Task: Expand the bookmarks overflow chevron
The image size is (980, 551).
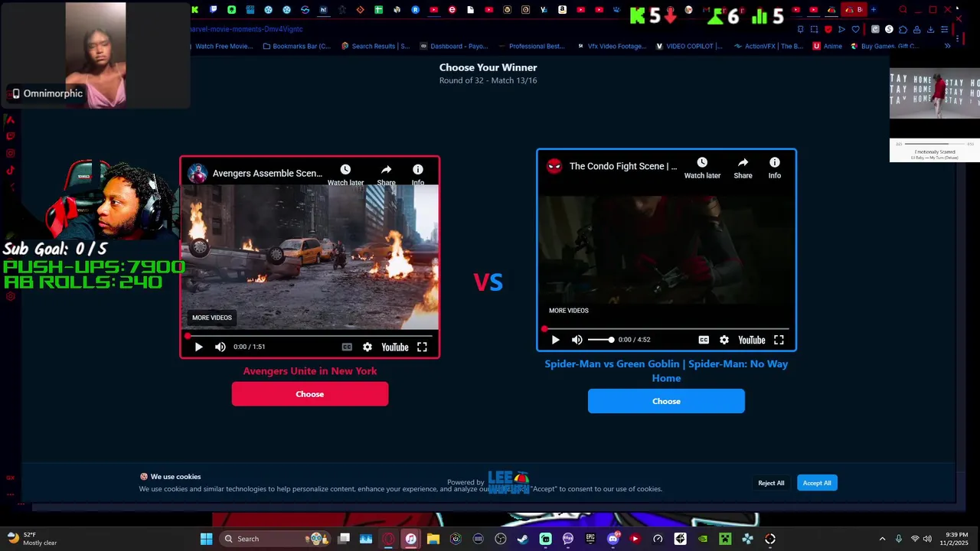Action: (x=947, y=46)
